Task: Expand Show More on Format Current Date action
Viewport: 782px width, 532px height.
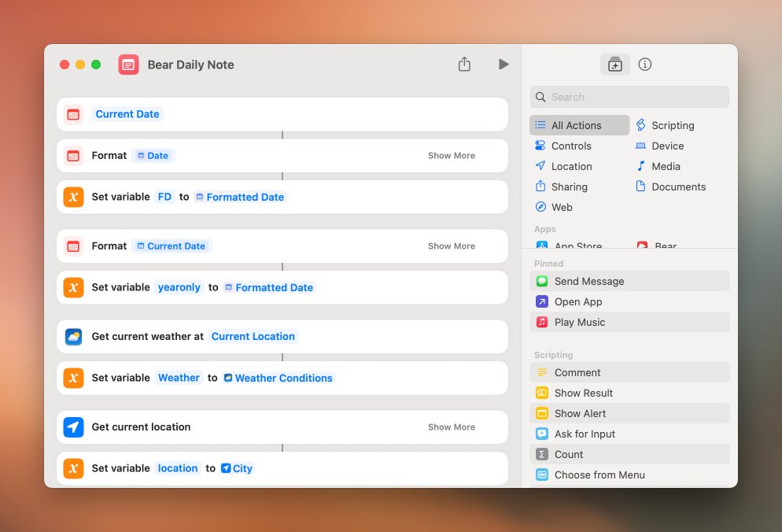Action: 452,246
